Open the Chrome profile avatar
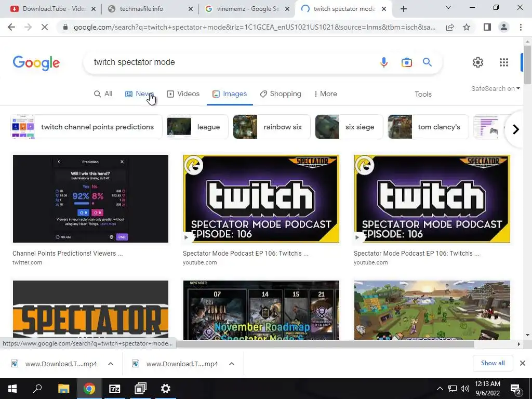Screen dimensions: 532x399 pyautogui.click(x=504, y=27)
